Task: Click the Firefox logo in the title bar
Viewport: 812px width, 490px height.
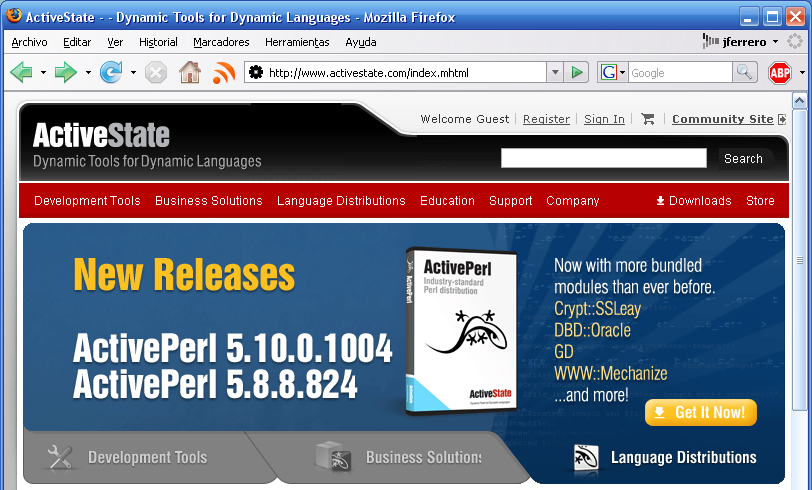Action: (x=14, y=16)
